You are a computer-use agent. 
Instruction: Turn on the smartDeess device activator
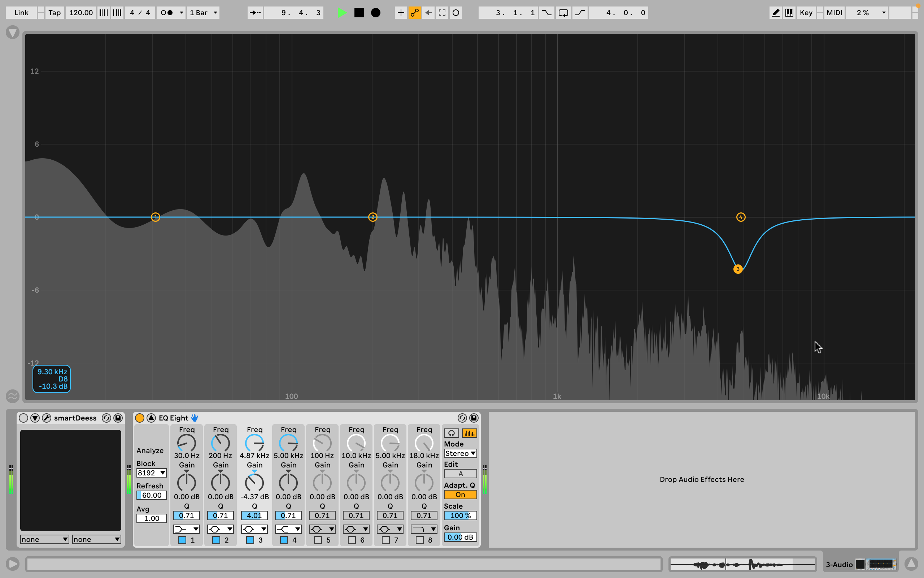pos(23,418)
